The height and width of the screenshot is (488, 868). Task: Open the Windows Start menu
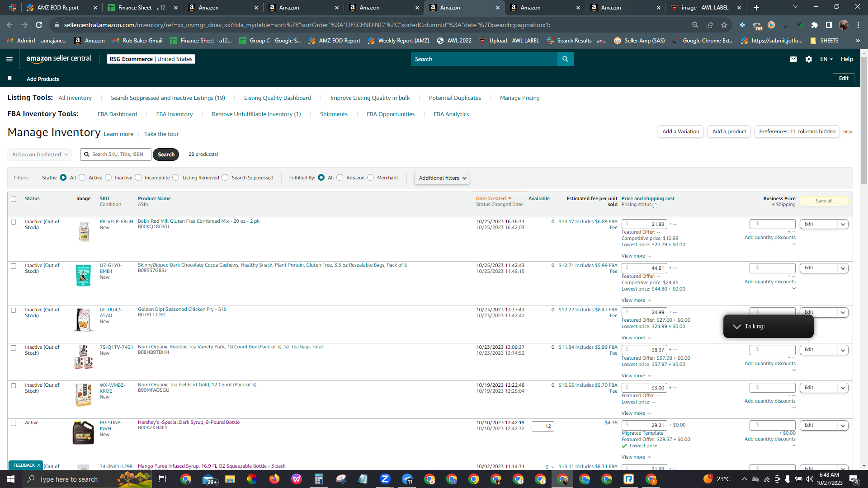pyautogui.click(x=11, y=479)
